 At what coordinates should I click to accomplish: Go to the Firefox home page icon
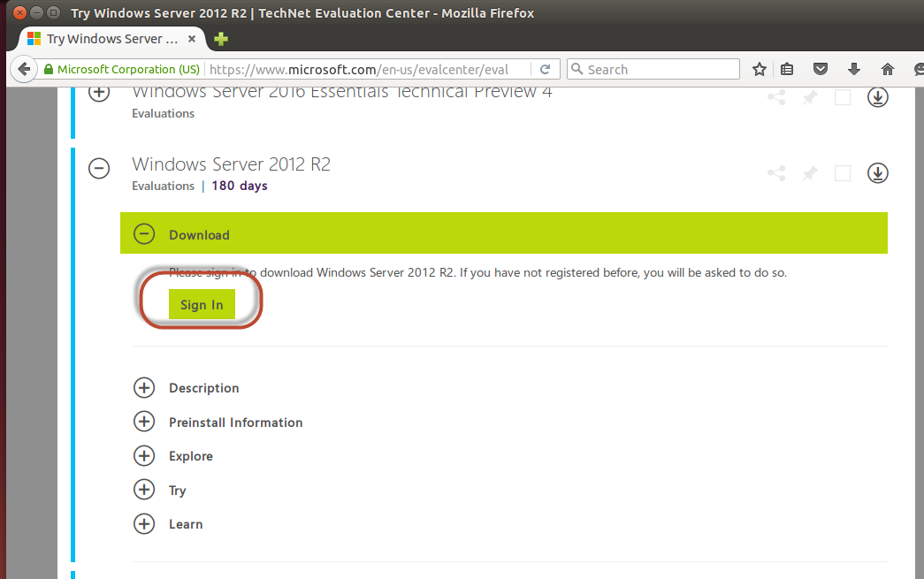click(x=888, y=70)
